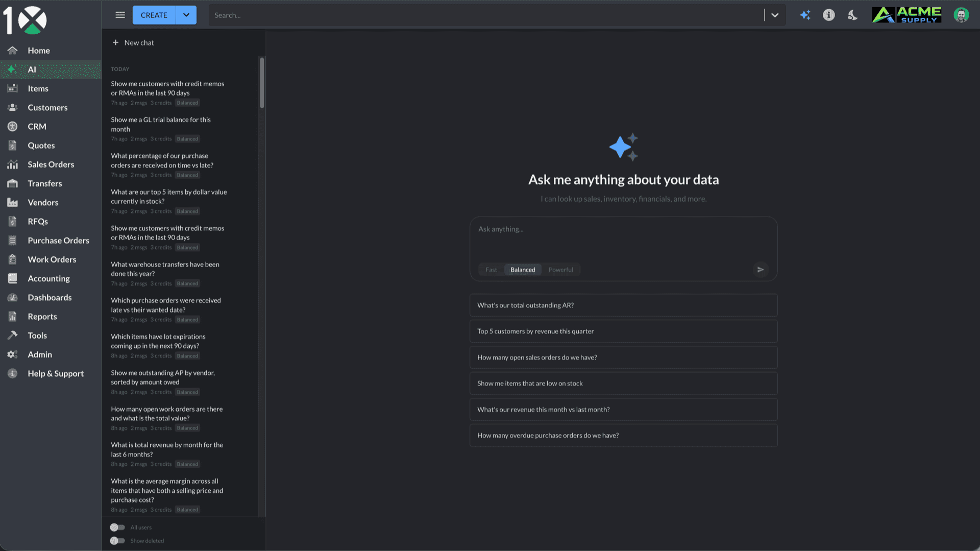980x551 pixels.
Task: Select the Powerful model mode
Action: (x=560, y=270)
